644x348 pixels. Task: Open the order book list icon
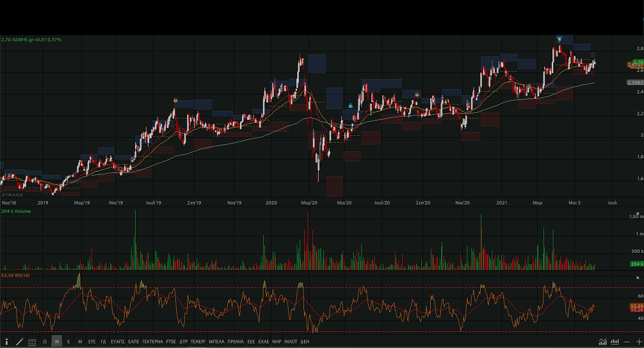32,342
